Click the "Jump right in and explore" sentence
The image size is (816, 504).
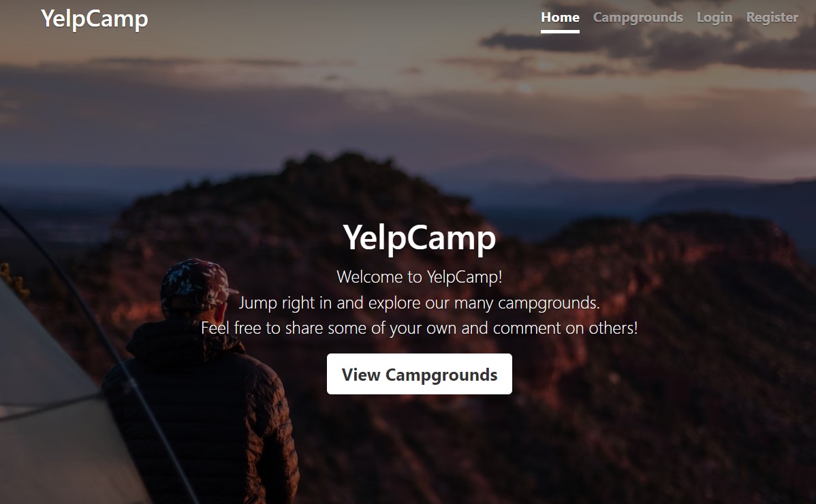(420, 302)
